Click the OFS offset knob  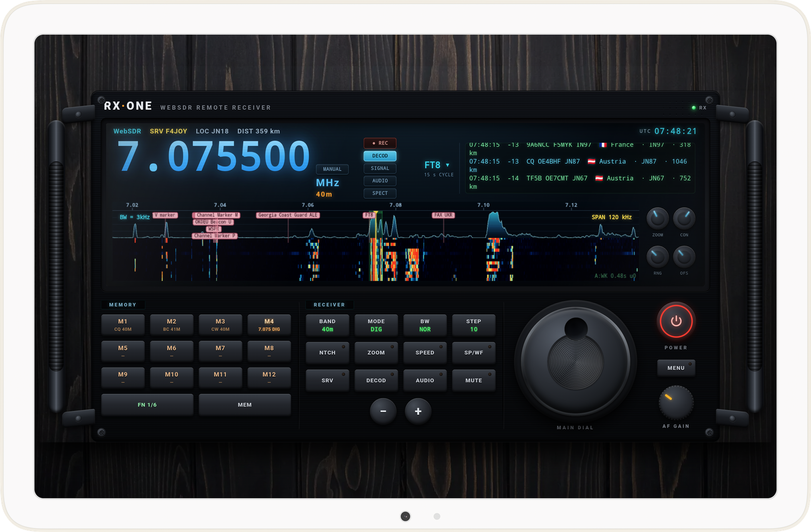(x=684, y=257)
